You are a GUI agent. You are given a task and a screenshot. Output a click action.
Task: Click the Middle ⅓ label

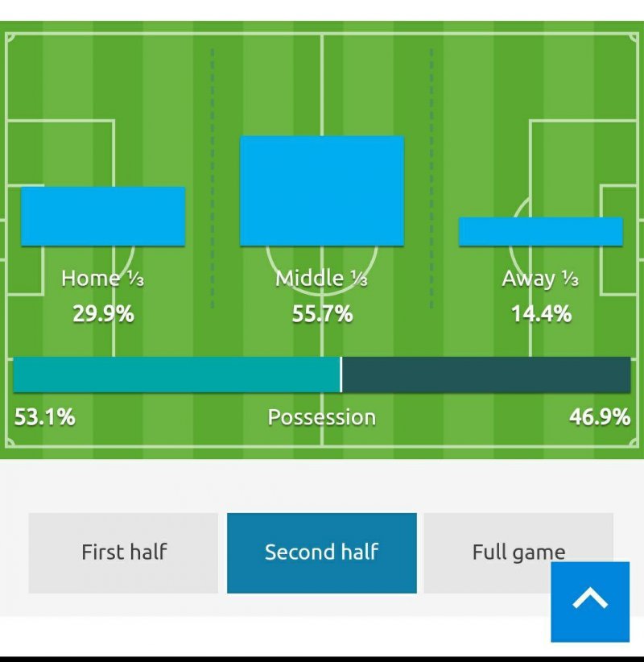pyautogui.click(x=321, y=279)
